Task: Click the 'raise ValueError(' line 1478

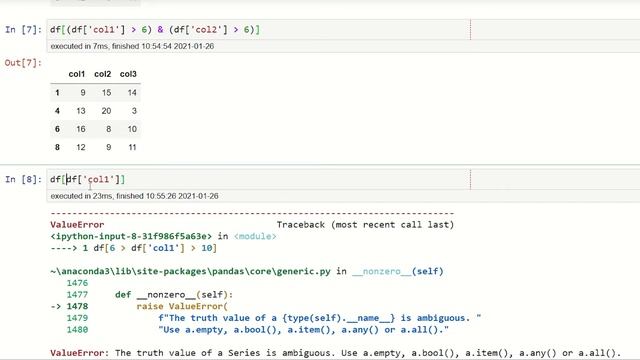Action: (x=182, y=306)
